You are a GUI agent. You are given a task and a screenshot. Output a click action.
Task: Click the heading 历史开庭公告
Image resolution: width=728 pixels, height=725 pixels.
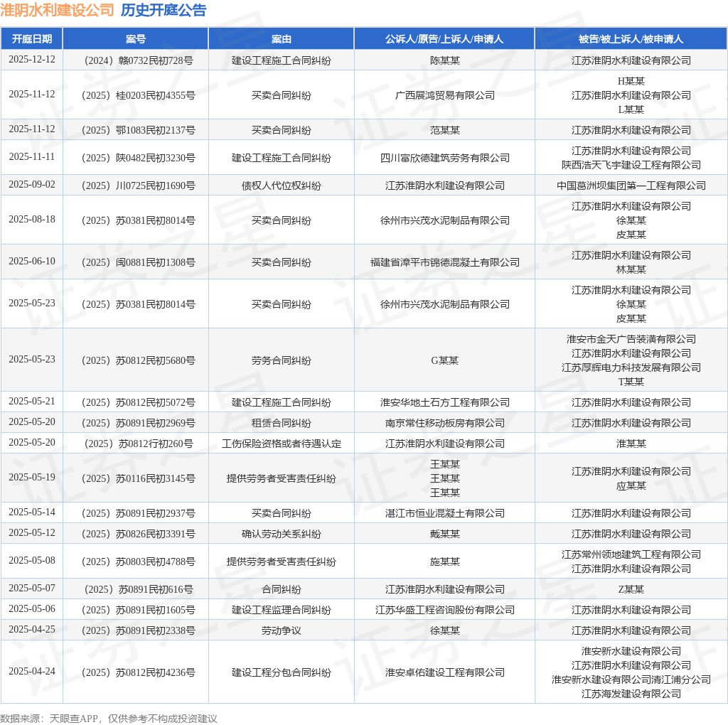(x=164, y=10)
